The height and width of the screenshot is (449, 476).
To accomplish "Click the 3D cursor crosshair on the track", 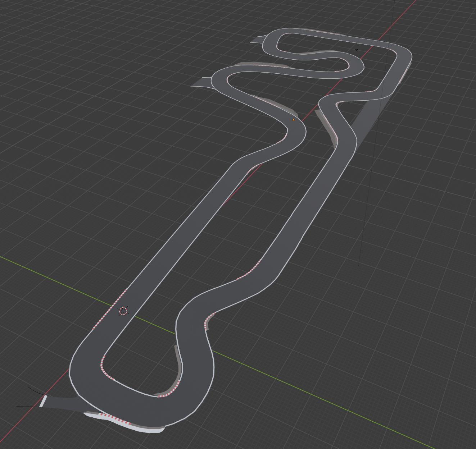I will (123, 311).
